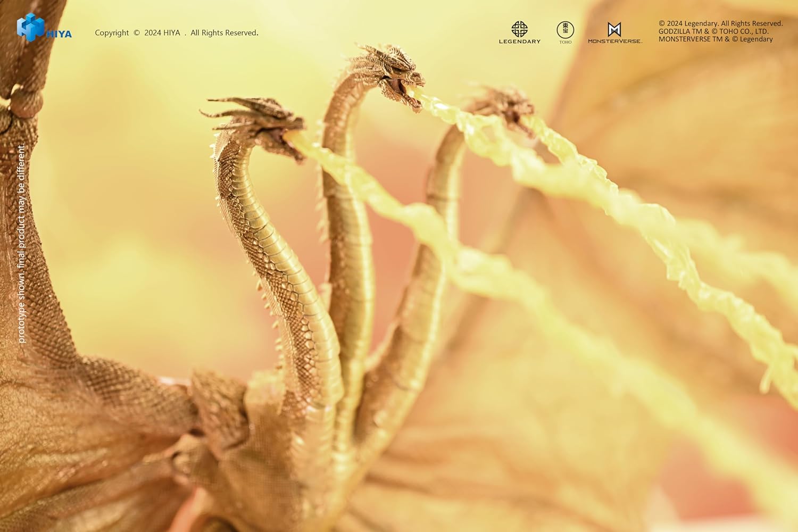Image resolution: width=798 pixels, height=532 pixels.
Task: Click the MONSTERVERSE wordmark under the M
Action: click(614, 41)
